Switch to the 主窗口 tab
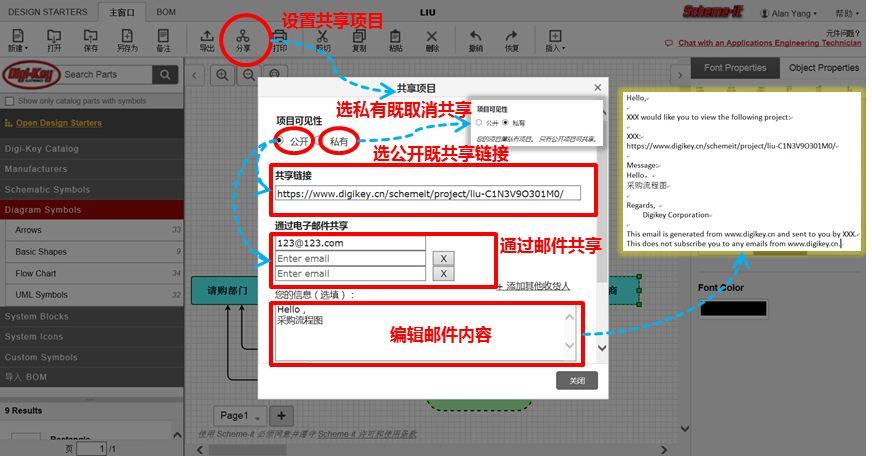872x456 pixels. point(122,12)
